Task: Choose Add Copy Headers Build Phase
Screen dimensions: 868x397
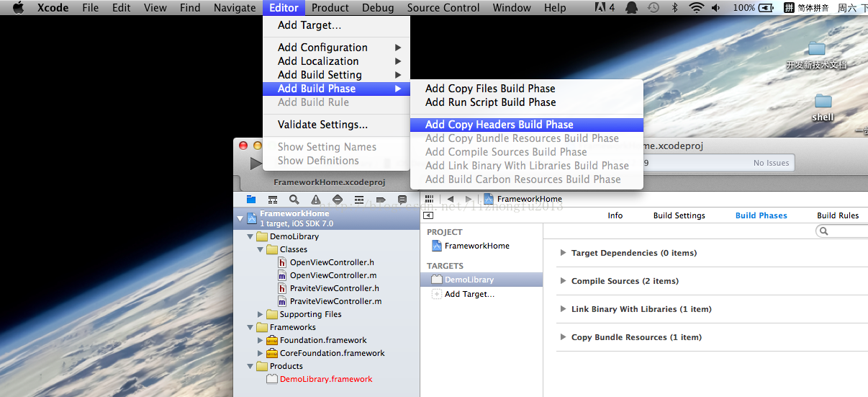Action: pos(526,125)
